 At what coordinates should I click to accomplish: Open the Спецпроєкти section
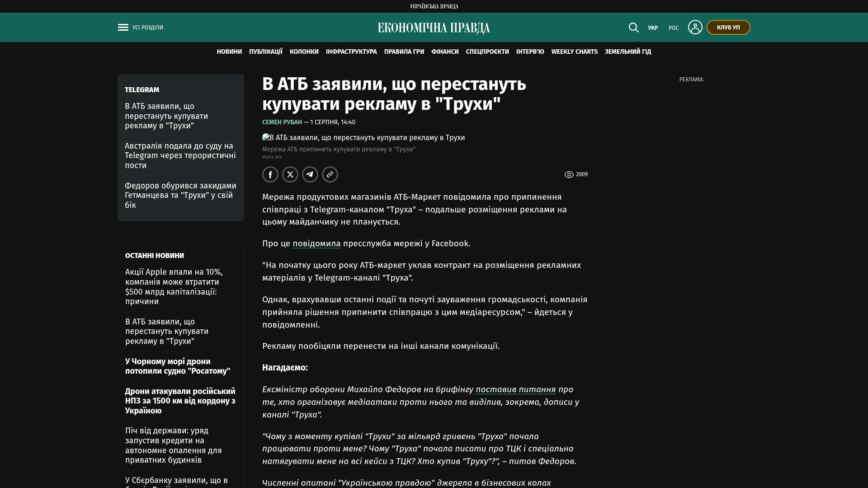point(487,52)
